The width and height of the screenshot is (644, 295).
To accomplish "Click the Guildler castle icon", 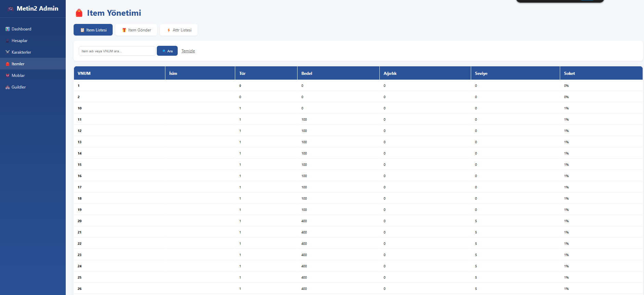I will click(x=8, y=87).
